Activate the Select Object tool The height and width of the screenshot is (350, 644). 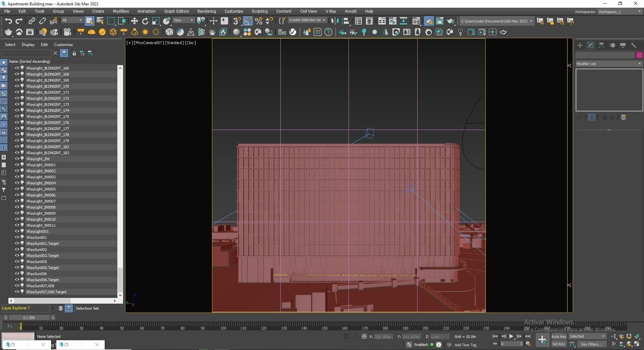[x=89, y=21]
